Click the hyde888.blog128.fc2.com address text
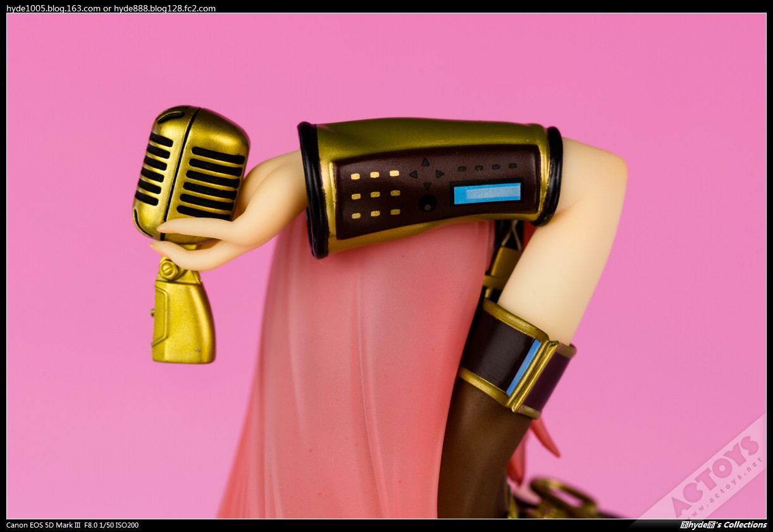 (x=164, y=8)
